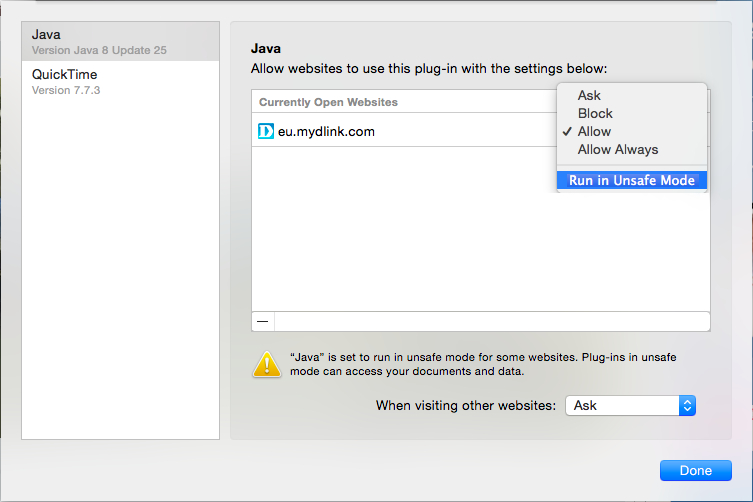This screenshot has height=502, width=753.
Task: Click the QuickTime Version 7.7.3 text
Action: tap(66, 91)
